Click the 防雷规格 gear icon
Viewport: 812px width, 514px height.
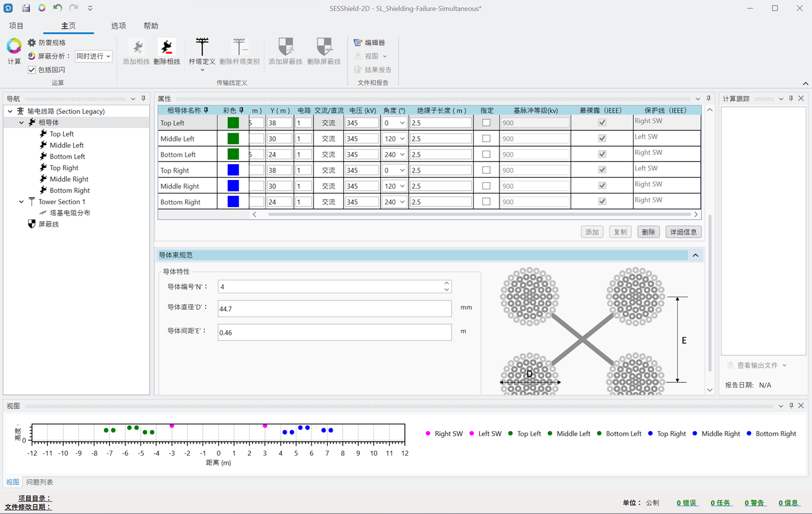pos(32,43)
